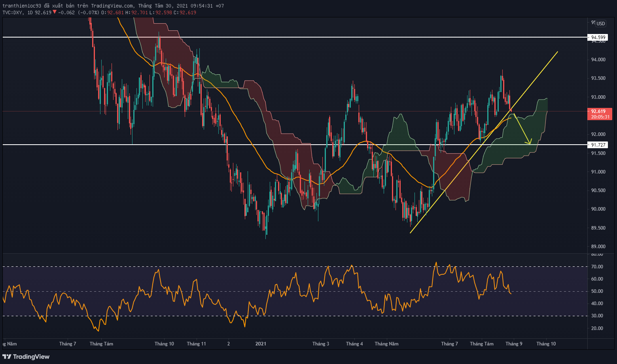Click the 89.500 price axis value
The image size is (617, 364).
coord(598,228)
